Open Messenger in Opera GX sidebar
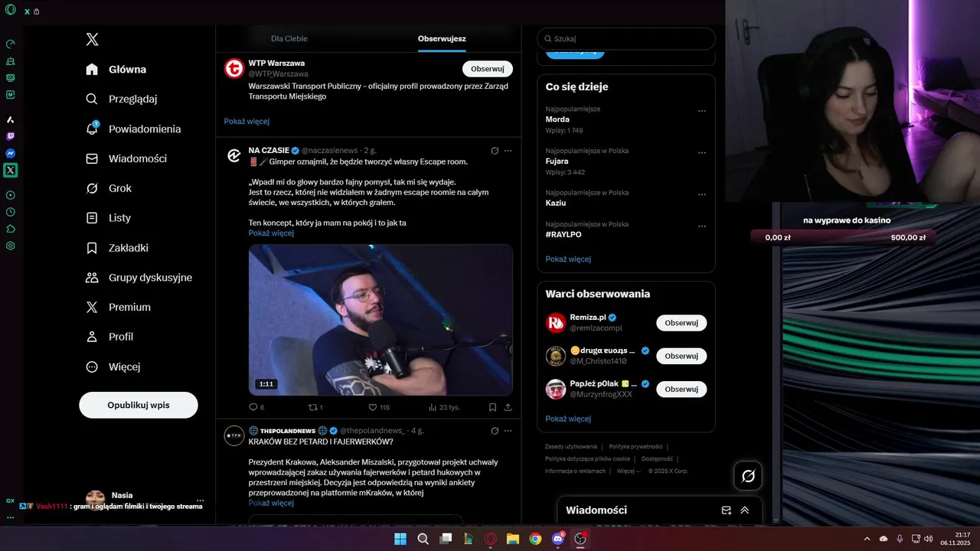980x551 pixels. coord(11,154)
